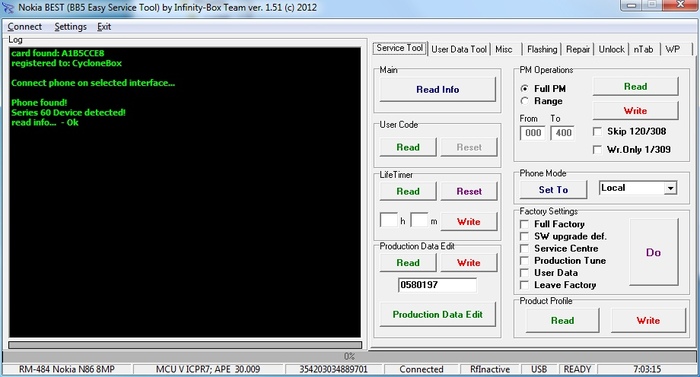Click 'Series 60 Device detected!' log line

[68, 113]
